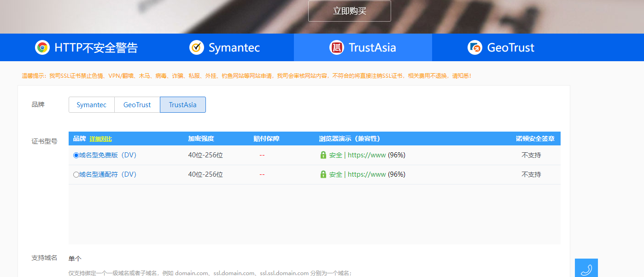This screenshot has height=277, width=644.
Task: Click 诺顿安全签章 column header
Action: coord(535,138)
